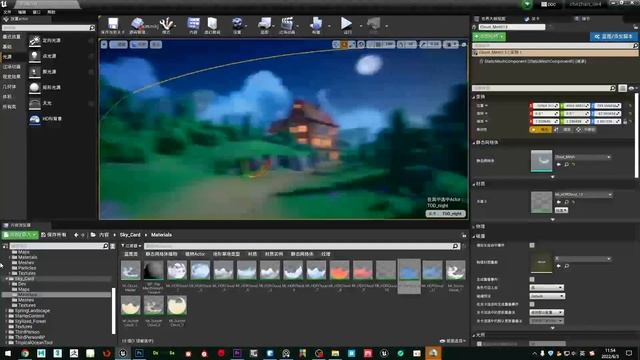Click the Launch toolbar icon
This screenshot has height=360, width=640.
point(373,23)
